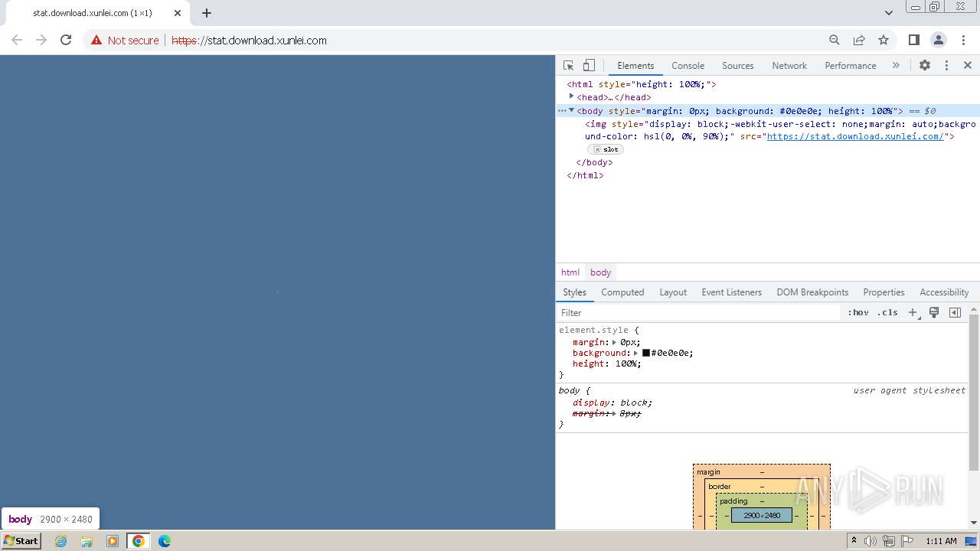Select the html breadcrumb
Image resolution: width=980 pixels, height=551 pixels.
click(x=570, y=272)
